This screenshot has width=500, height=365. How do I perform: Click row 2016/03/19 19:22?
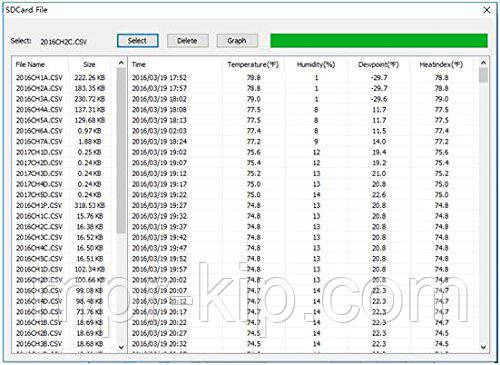coord(303,195)
